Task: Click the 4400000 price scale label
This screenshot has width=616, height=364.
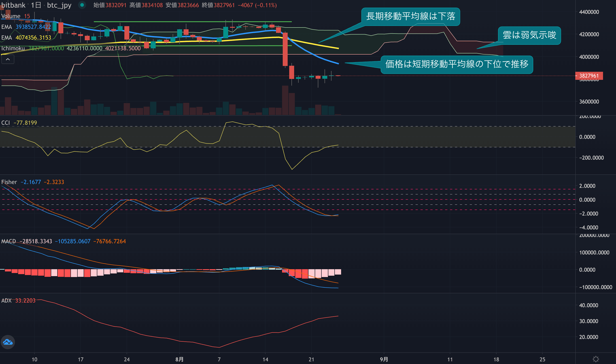Action: click(x=589, y=12)
